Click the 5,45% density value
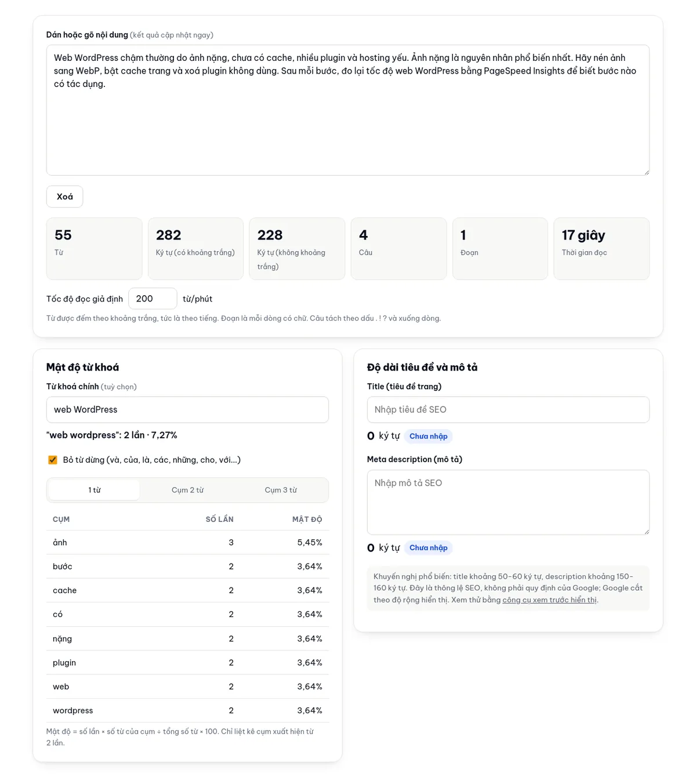696x784 pixels. click(x=310, y=543)
